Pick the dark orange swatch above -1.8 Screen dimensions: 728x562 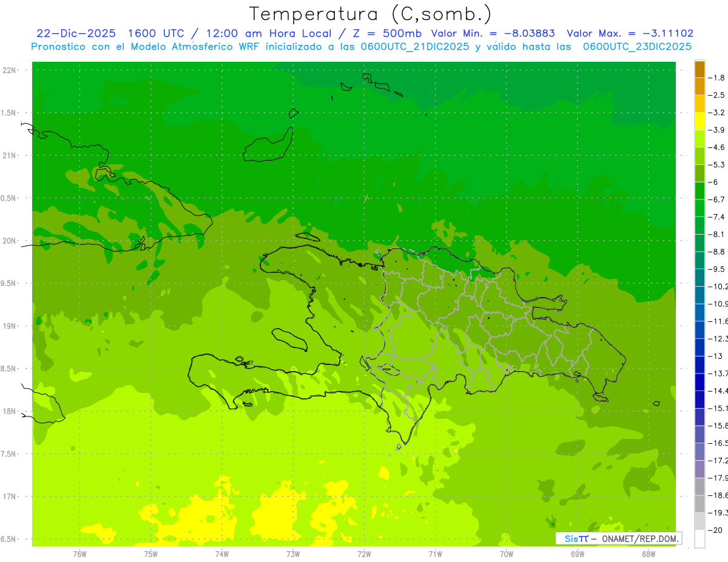699,69
